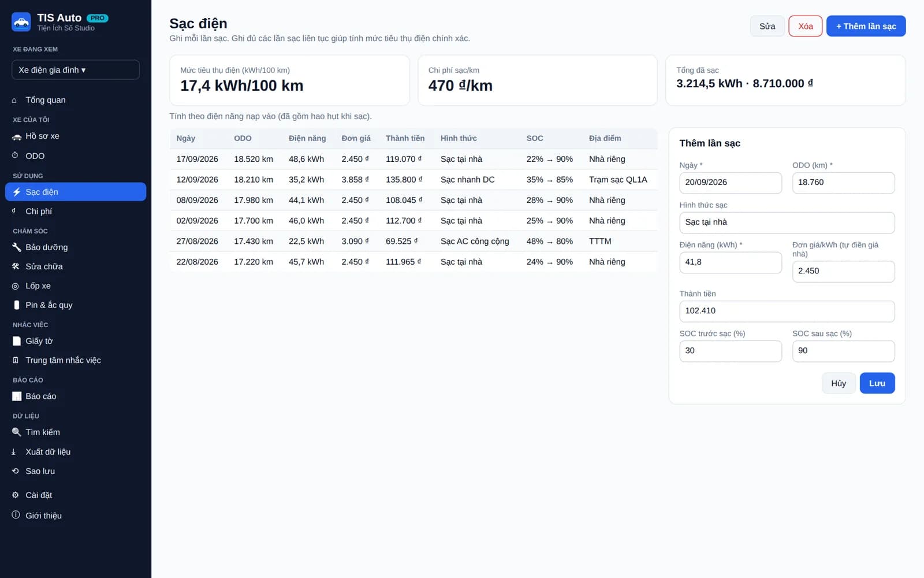Click the battery icon beside Pin & ắc quy
This screenshot has height=578, width=924.
pos(16,305)
